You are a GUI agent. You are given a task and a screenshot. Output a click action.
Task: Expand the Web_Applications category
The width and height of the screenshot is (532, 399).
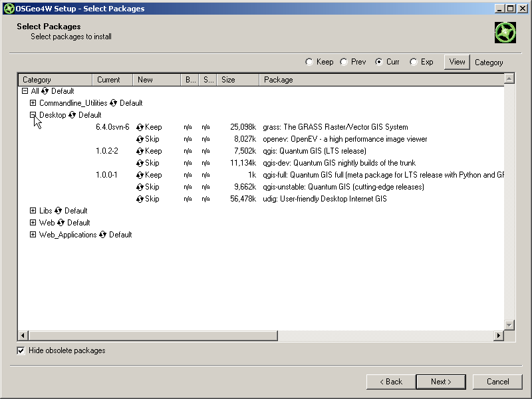pos(33,235)
